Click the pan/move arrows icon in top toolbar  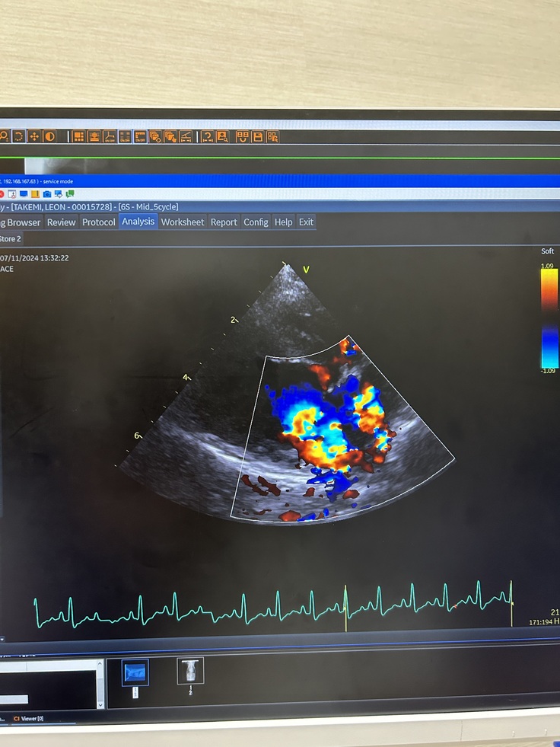pos(33,136)
